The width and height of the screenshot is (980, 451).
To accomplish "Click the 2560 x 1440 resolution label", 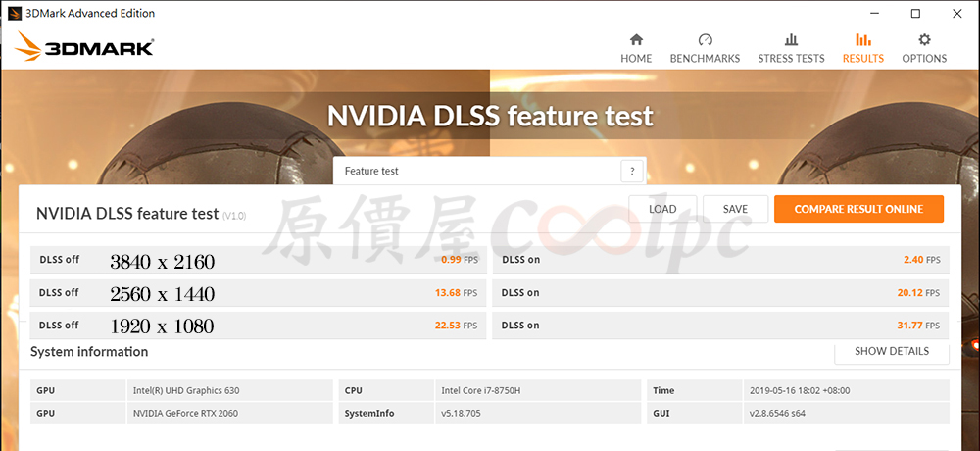I will pos(163,294).
